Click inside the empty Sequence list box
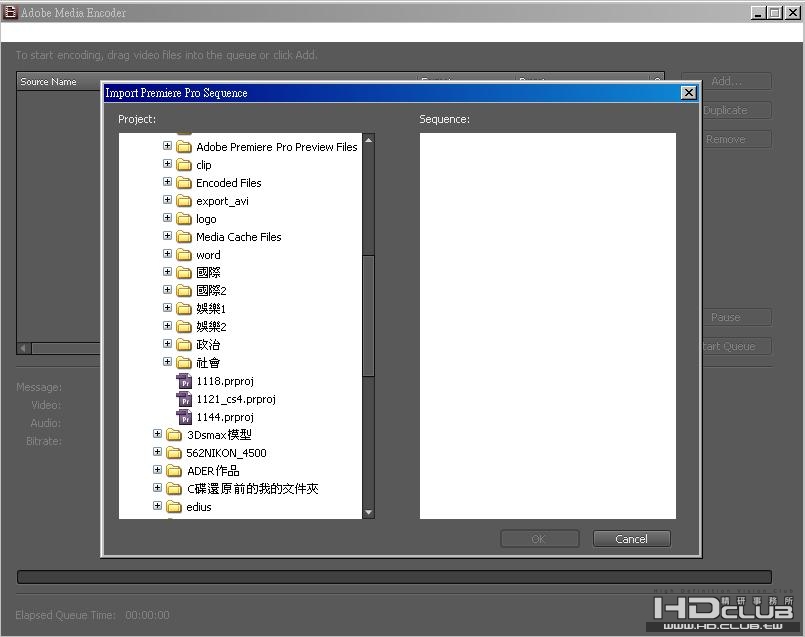 coord(547,326)
